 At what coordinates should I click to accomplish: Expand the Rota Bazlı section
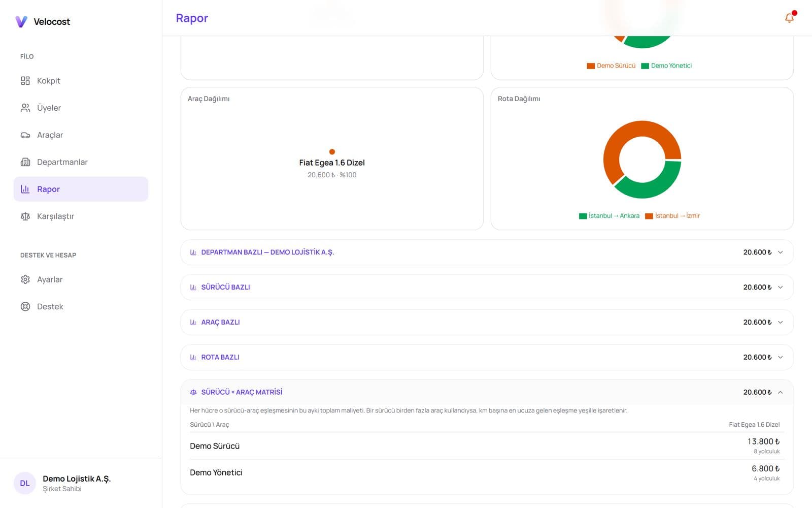pos(487,358)
